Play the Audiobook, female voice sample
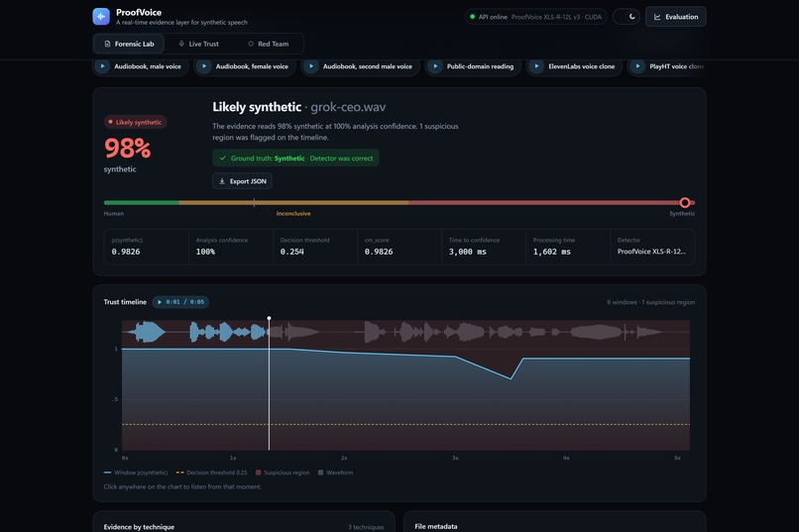 point(204,66)
